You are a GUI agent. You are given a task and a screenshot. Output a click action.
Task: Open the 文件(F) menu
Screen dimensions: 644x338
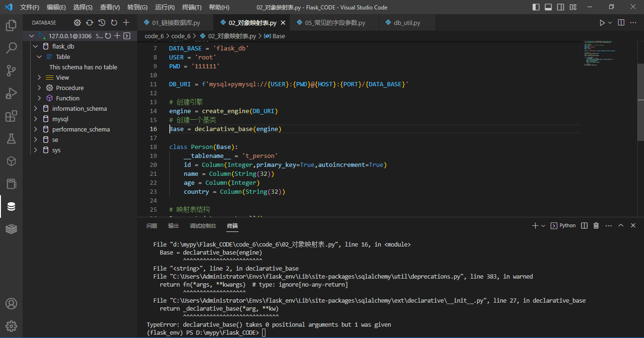30,7
